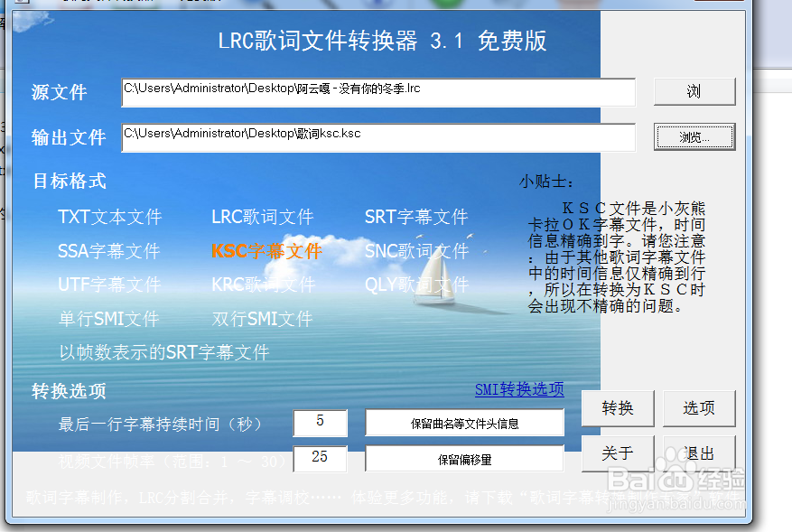This screenshot has height=532, width=792.
Task: Click the video frame rate field showing 25
Action: click(321, 458)
